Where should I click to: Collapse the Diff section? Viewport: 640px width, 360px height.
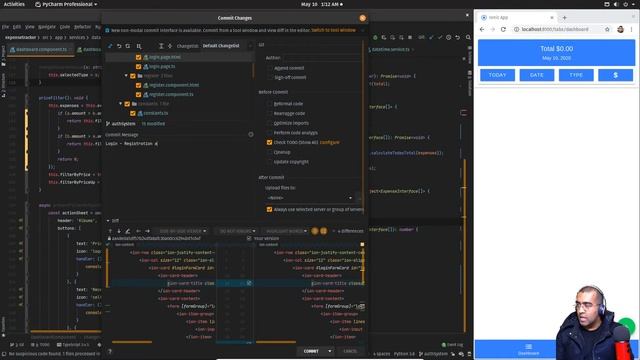tap(108, 221)
